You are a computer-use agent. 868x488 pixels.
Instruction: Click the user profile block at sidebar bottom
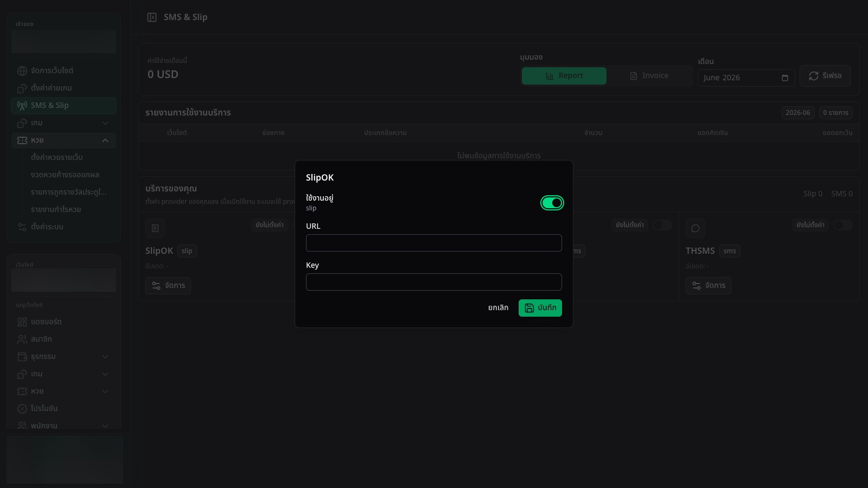coord(65,460)
